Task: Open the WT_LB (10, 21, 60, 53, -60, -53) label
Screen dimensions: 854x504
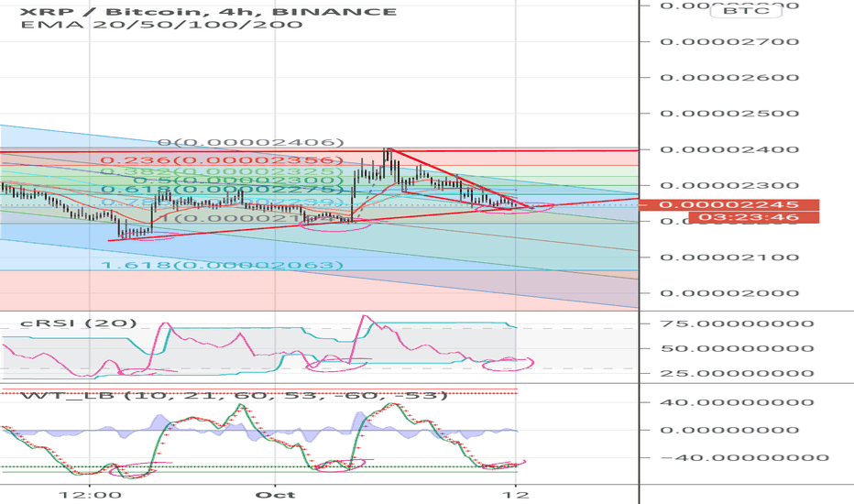Action: 235,395
